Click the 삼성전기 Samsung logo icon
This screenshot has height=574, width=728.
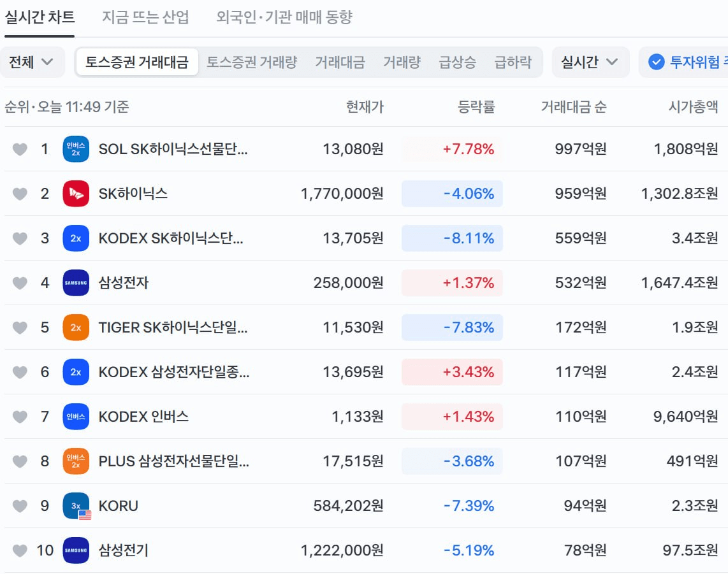click(x=76, y=550)
